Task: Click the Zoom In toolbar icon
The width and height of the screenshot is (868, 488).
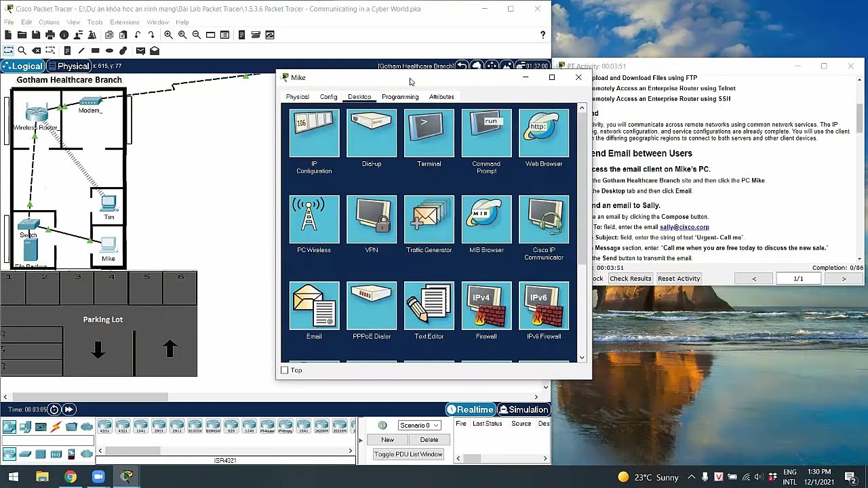Action: pos(168,35)
